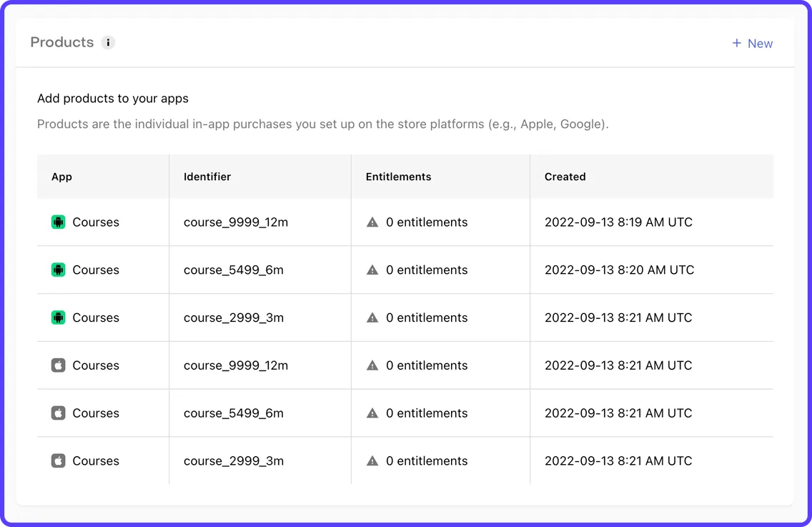Click Android icon for course_2999_3m row
812x527 pixels.
point(59,317)
